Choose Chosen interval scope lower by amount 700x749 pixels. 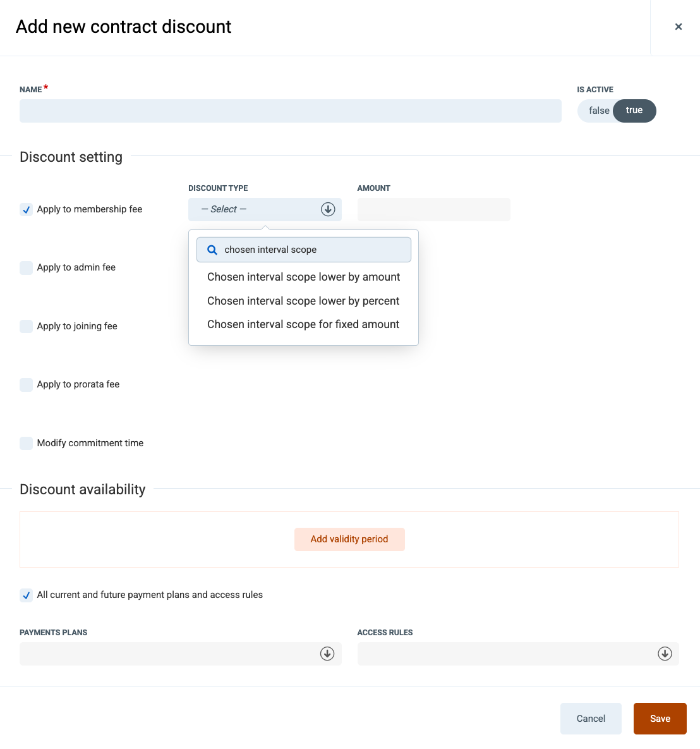click(x=304, y=277)
